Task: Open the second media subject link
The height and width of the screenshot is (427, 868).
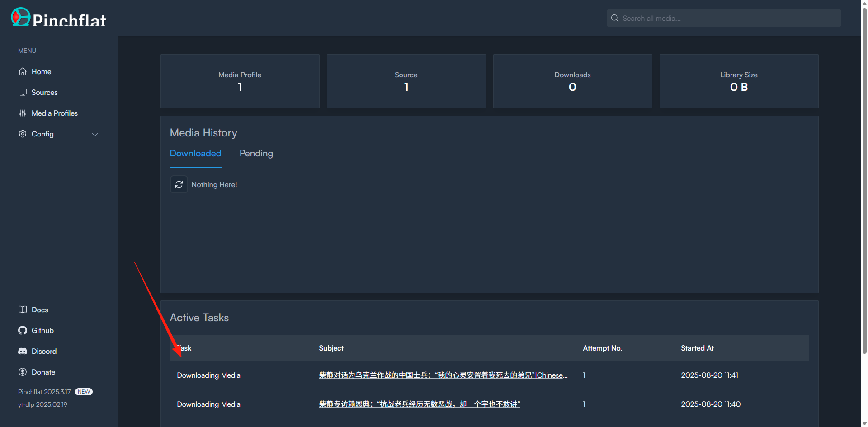Action: click(x=420, y=404)
